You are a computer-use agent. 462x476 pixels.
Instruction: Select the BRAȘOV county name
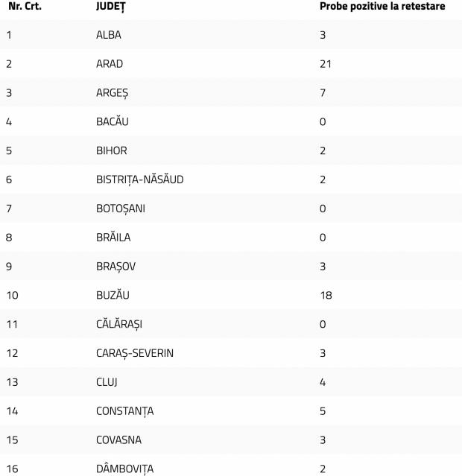[115, 266]
